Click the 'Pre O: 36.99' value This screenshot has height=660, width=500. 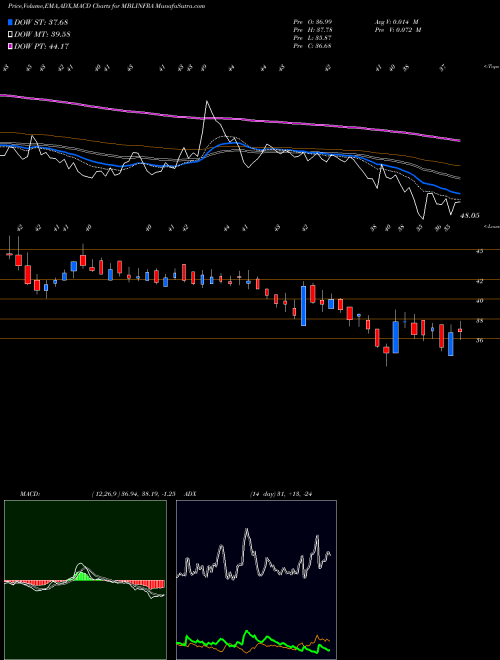tap(312, 21)
